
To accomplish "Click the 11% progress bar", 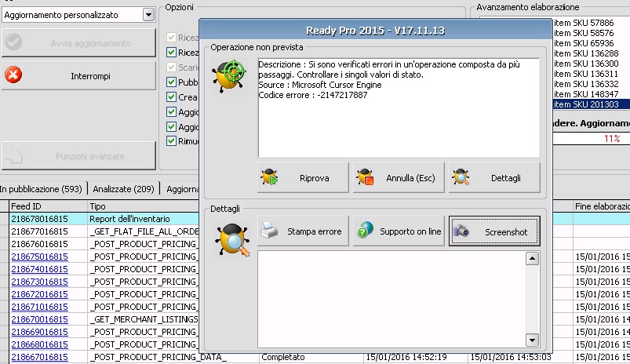I will click(x=592, y=139).
